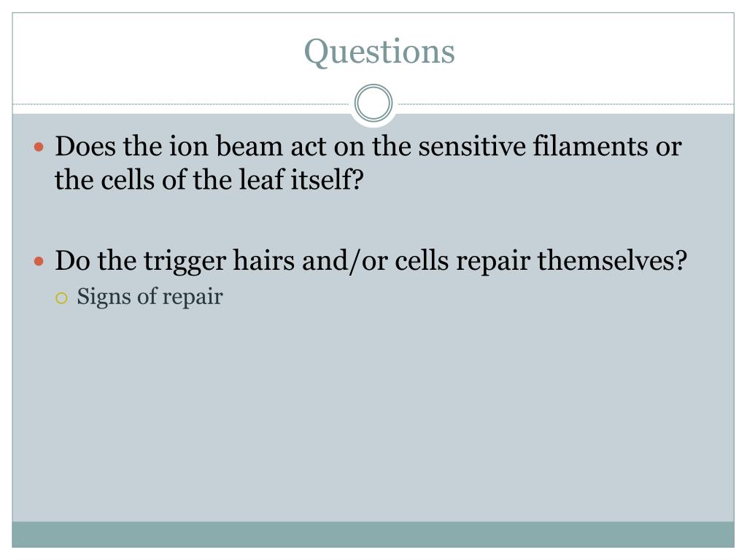
Task: Click the phrase 'sensitive filaments or'
Action: pos(550,146)
